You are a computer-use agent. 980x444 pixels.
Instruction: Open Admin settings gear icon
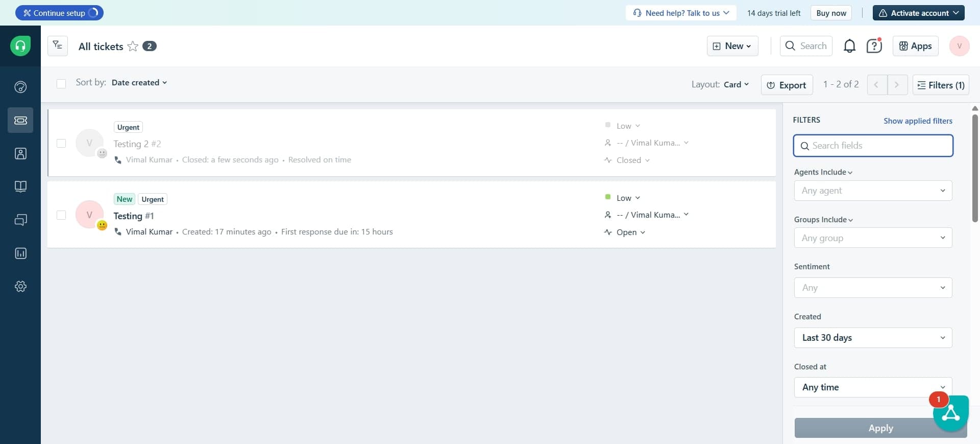click(x=20, y=287)
